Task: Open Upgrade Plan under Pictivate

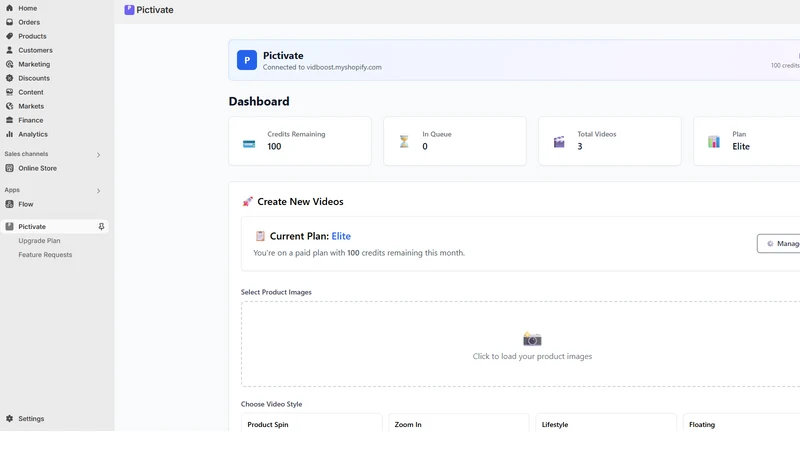Action: (39, 241)
